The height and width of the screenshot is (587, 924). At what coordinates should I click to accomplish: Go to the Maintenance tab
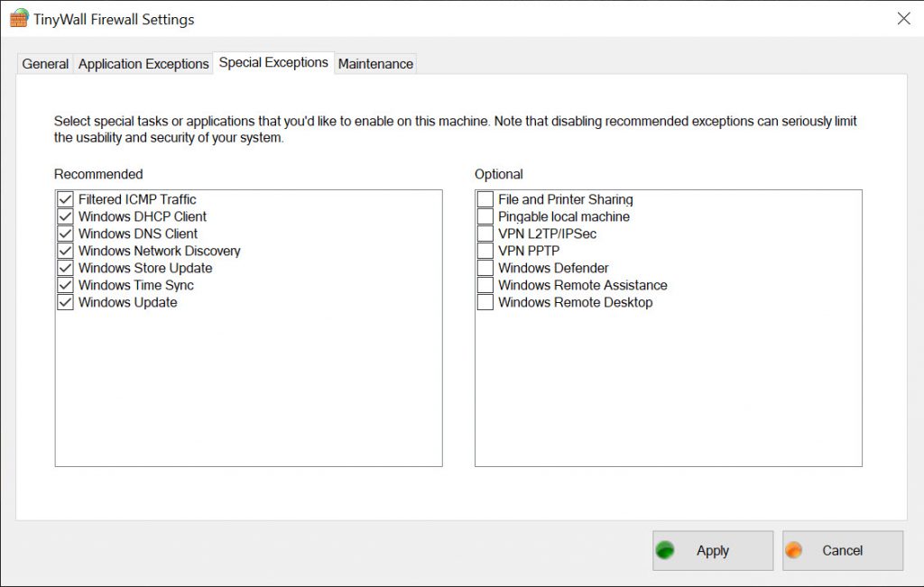pos(375,64)
